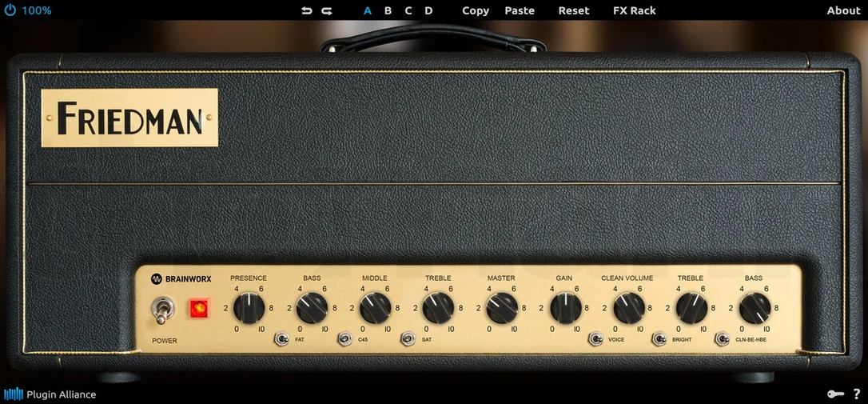The height and width of the screenshot is (404, 868).
Task: Flip the C45 mini switch
Action: point(344,338)
